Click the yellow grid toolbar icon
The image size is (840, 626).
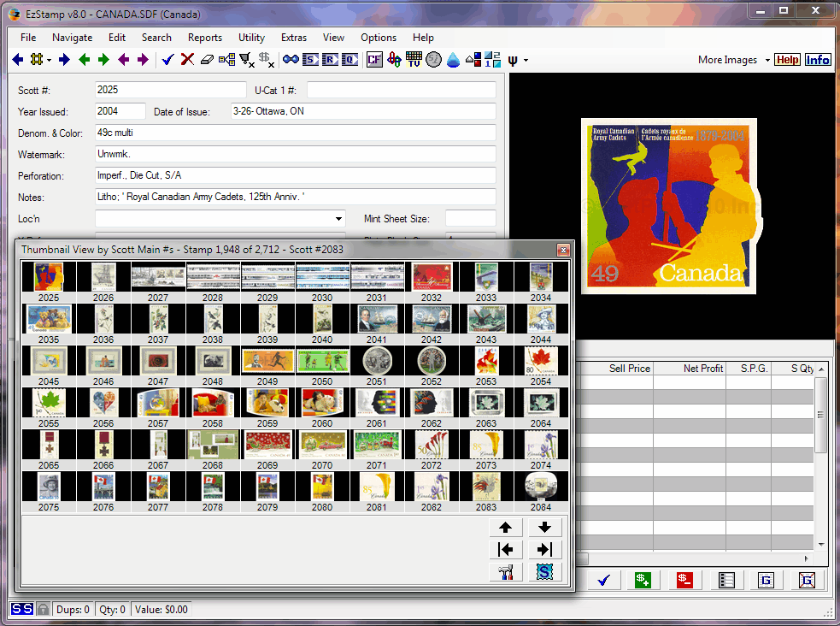click(x=37, y=60)
